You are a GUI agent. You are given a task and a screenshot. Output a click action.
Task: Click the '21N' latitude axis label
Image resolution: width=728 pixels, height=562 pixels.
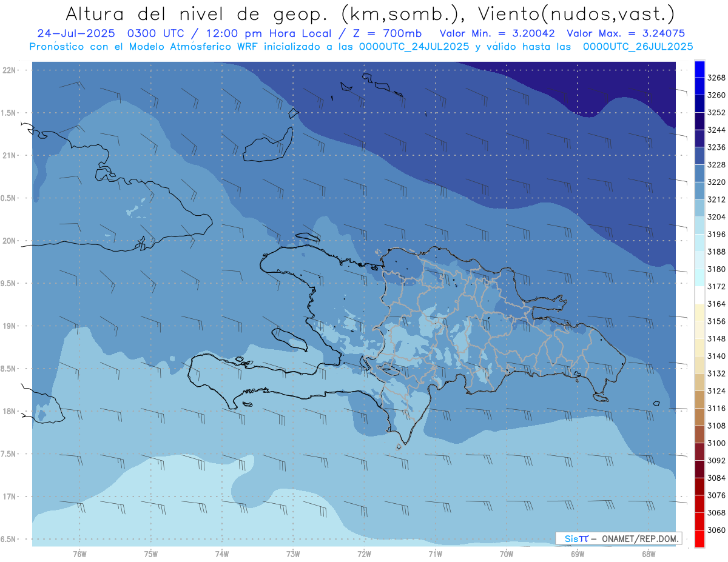pos(10,155)
